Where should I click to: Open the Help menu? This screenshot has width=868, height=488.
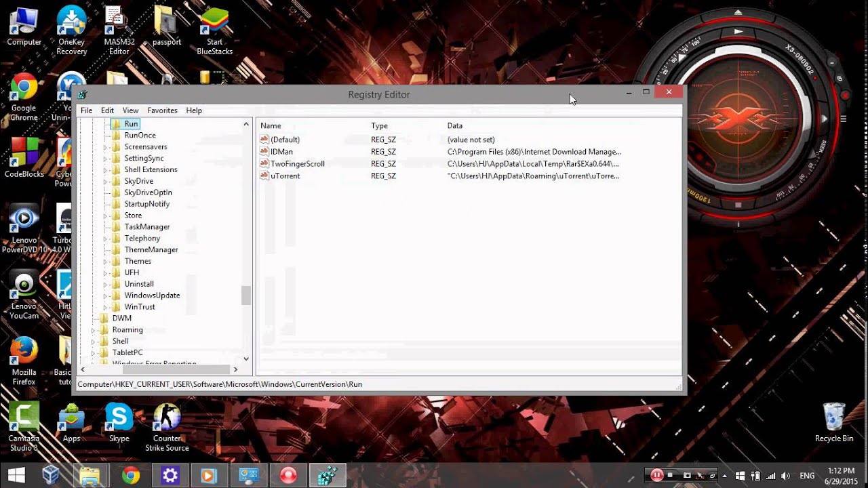point(194,110)
